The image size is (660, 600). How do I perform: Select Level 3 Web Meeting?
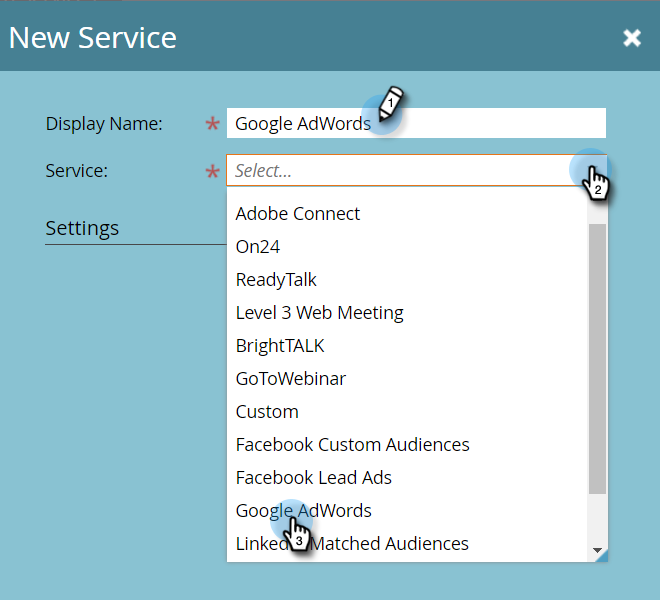click(407, 312)
